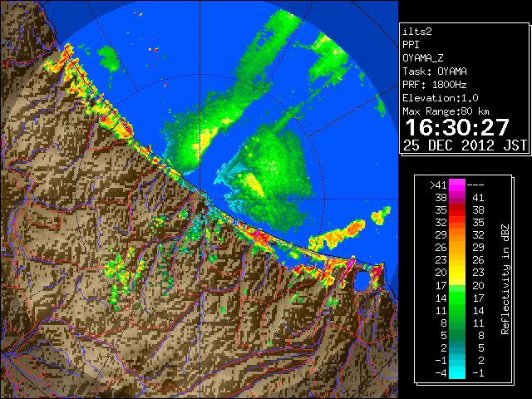Click the '-4' legend label
Screen dimensions: 532x399
(x=441, y=373)
